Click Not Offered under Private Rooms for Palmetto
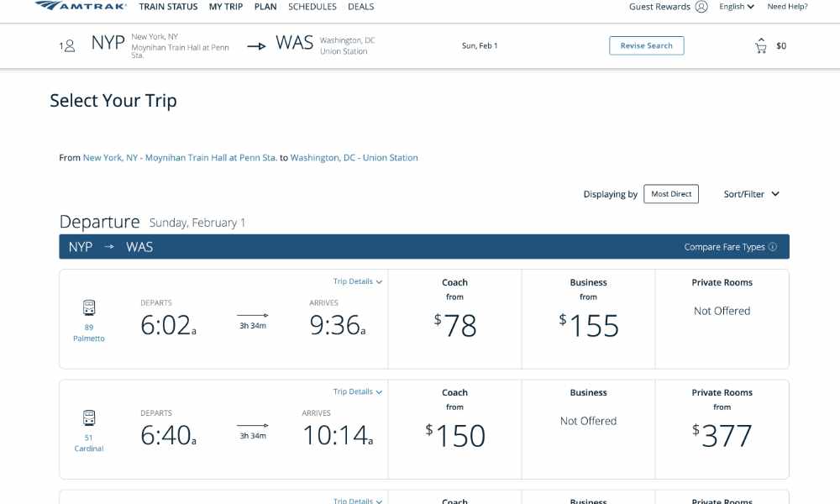This screenshot has height=504, width=840. click(x=722, y=311)
